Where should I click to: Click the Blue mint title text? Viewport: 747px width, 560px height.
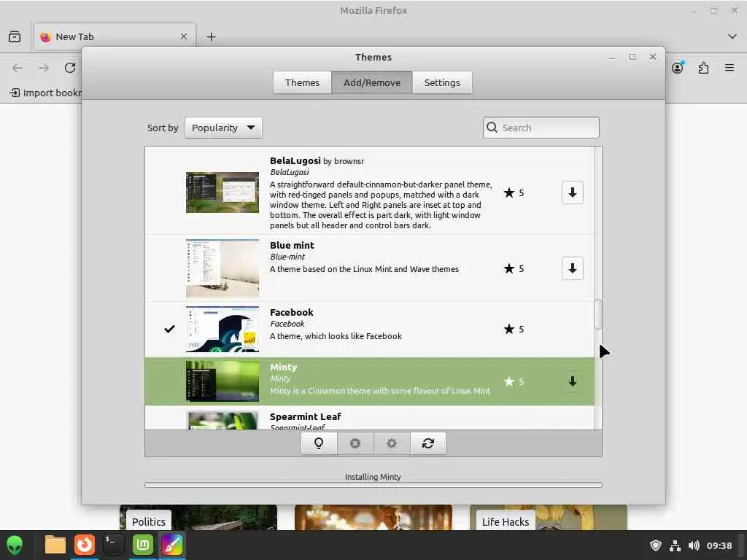pyautogui.click(x=292, y=245)
